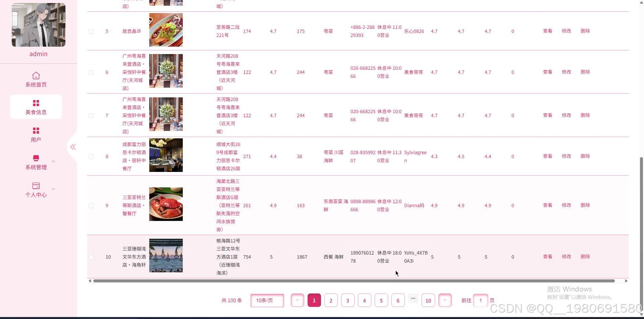Go to page 6
Viewport: 644px width, 319px height.
pyautogui.click(x=398, y=300)
